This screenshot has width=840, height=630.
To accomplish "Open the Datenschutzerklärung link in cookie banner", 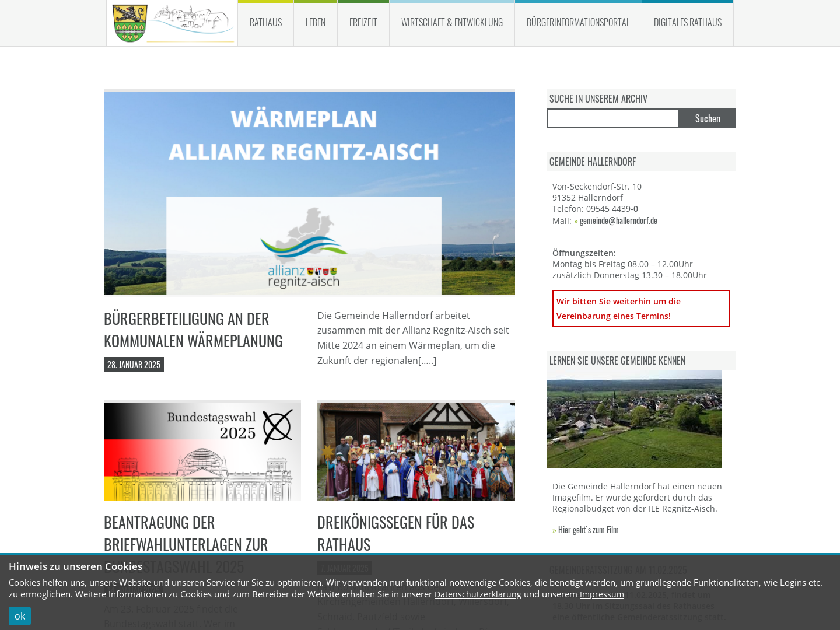I will 478,594.
